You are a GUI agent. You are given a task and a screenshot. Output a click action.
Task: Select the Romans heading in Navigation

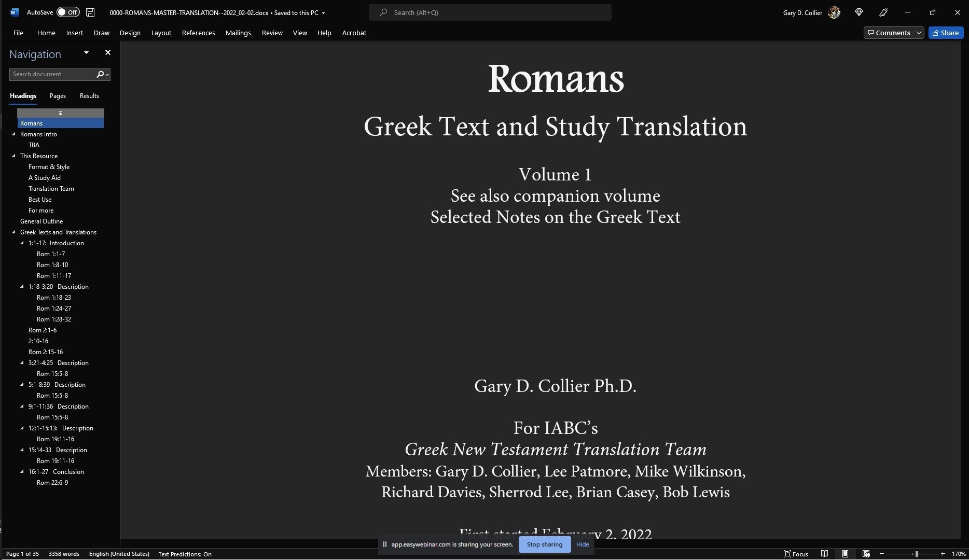point(61,123)
